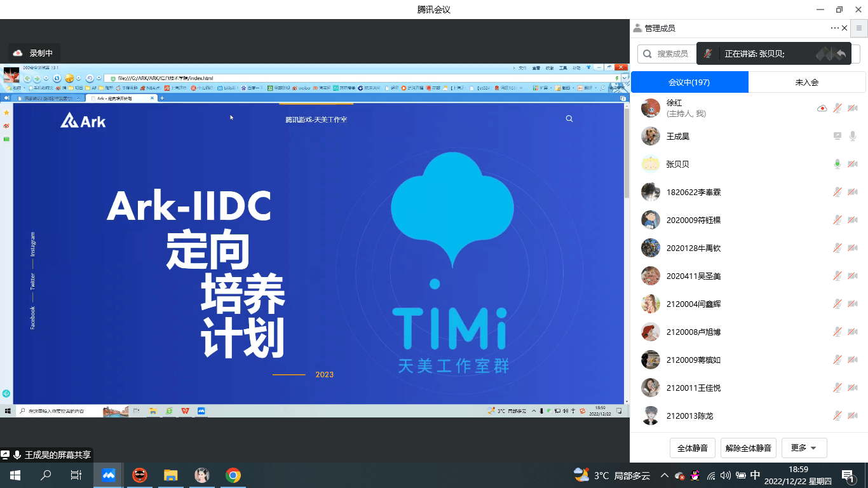
Task: Mute 张贝贝's active green microphone
Action: (837, 164)
